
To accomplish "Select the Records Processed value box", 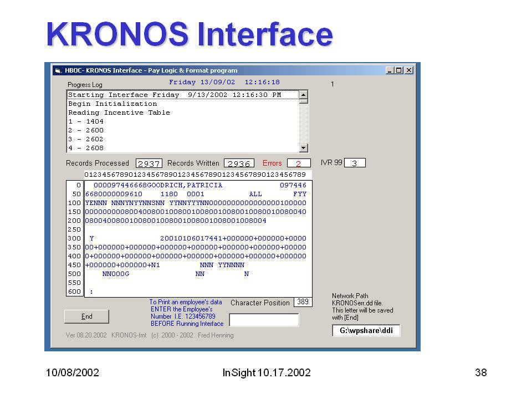I will point(149,163).
